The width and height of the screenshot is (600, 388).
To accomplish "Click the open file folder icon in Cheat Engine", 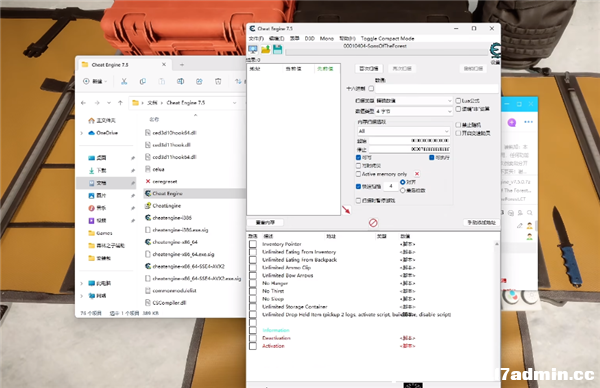I will click(x=266, y=49).
